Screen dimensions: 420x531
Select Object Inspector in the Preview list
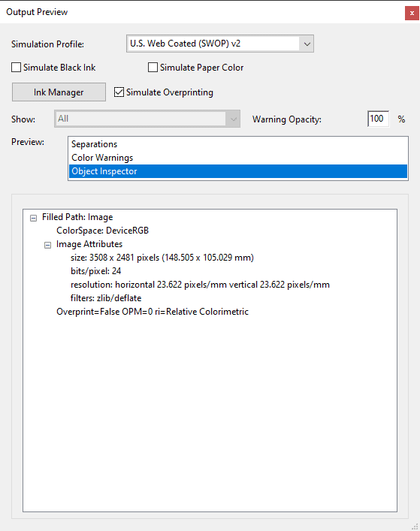(x=238, y=171)
